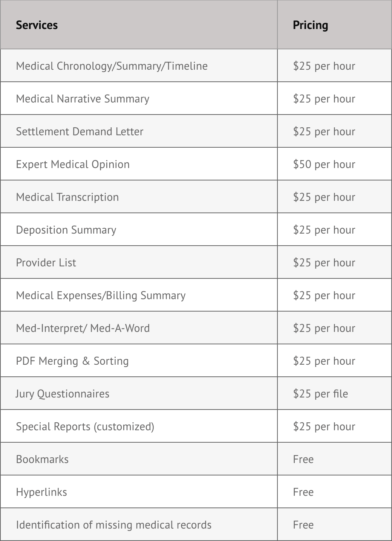Select the Settlement Demand Letter row
392x541 pixels.
click(80, 131)
